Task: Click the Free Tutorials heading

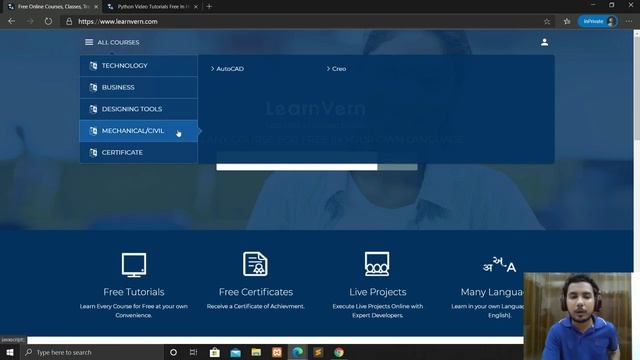Action: tap(134, 292)
